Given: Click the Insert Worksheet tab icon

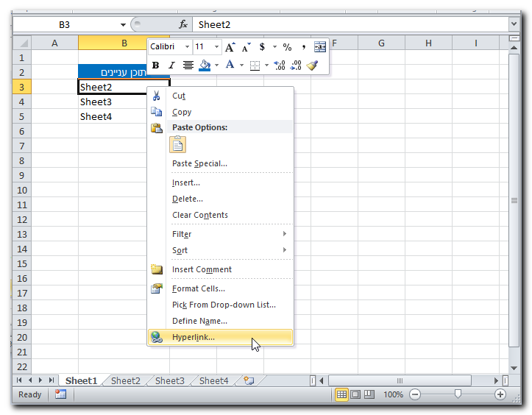Looking at the screenshot, I should (249, 380).
